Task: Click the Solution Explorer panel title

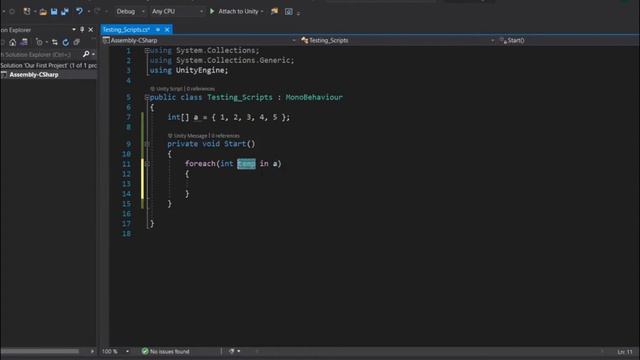Action: click(x=16, y=29)
